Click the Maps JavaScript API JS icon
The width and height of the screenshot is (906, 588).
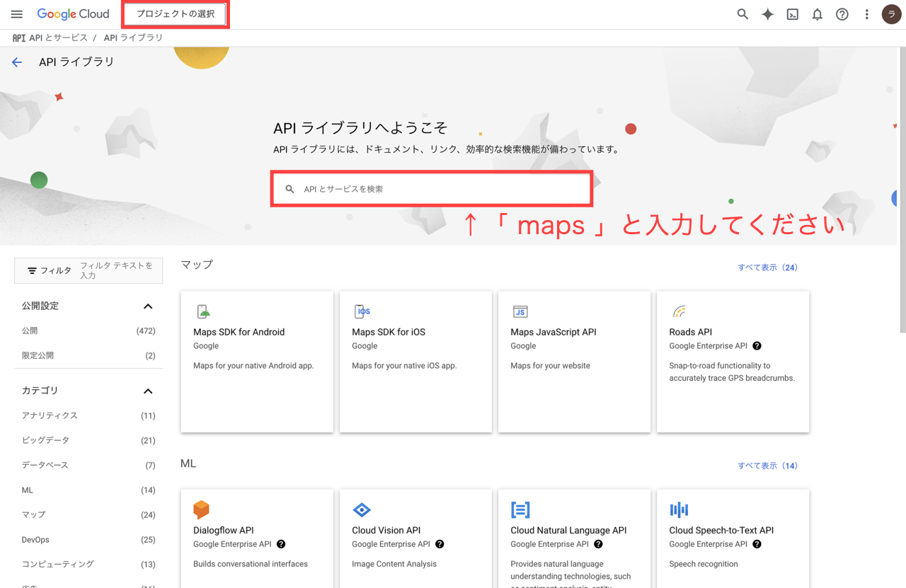coord(520,311)
